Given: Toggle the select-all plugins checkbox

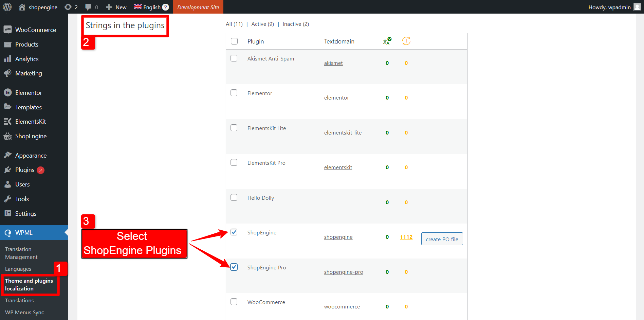Looking at the screenshot, I should pyautogui.click(x=234, y=41).
